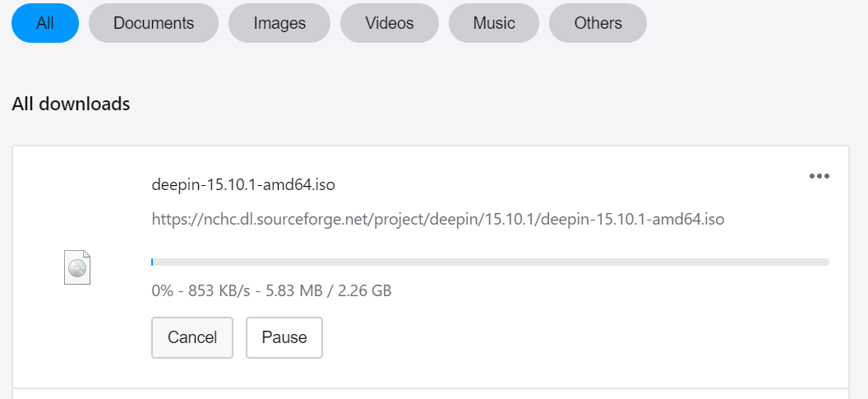868x399 pixels.
Task: Pause the deepin ISO download
Action: (284, 337)
